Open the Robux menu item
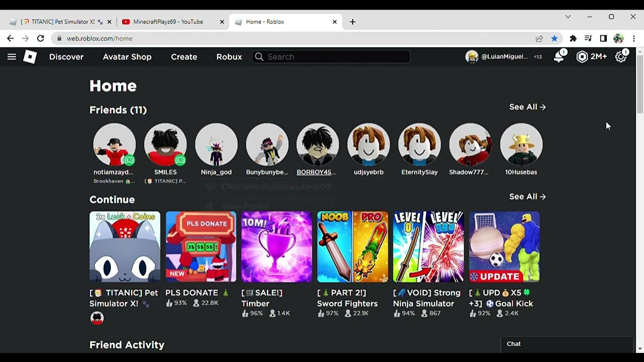Image resolution: width=644 pixels, height=362 pixels. point(229,57)
